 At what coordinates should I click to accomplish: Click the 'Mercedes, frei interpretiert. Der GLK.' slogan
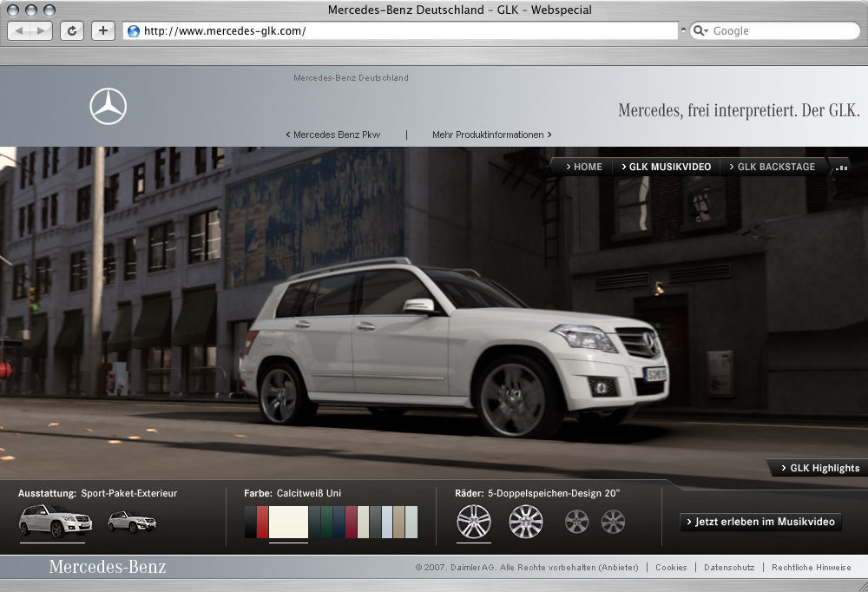(739, 110)
